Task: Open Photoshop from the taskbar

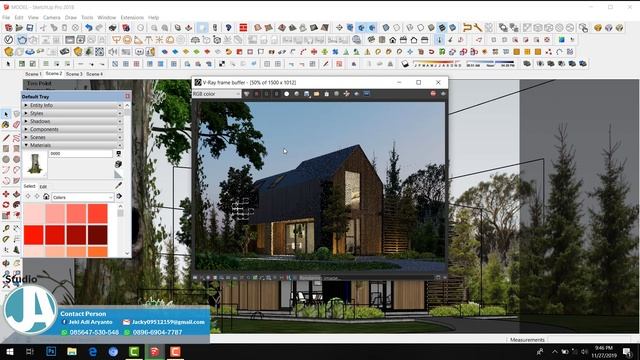Action: click(x=51, y=351)
